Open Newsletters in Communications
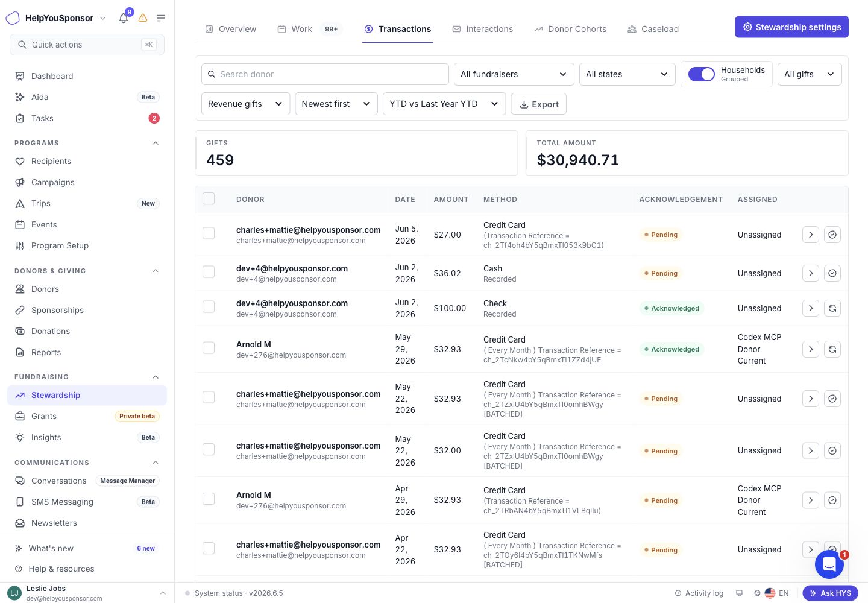This screenshot has height=603, width=868. coord(87,523)
